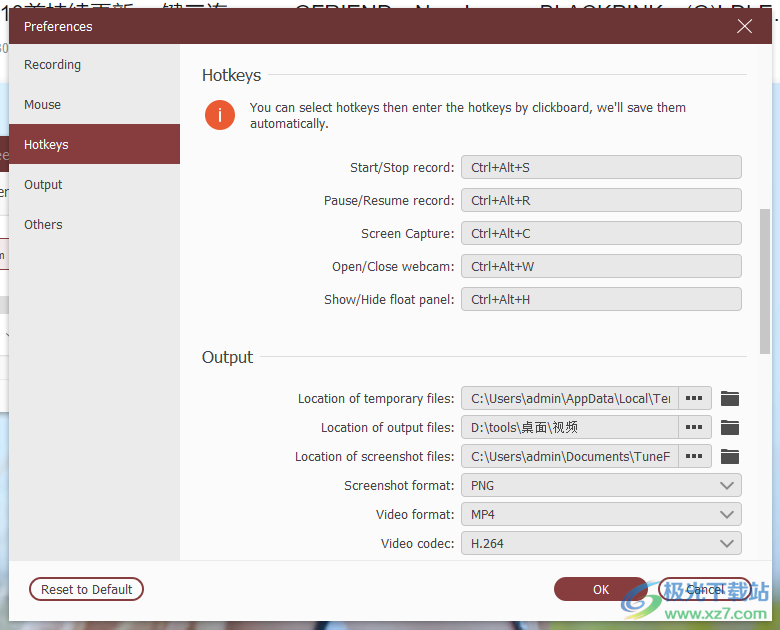Click the orange info icon

point(220,115)
